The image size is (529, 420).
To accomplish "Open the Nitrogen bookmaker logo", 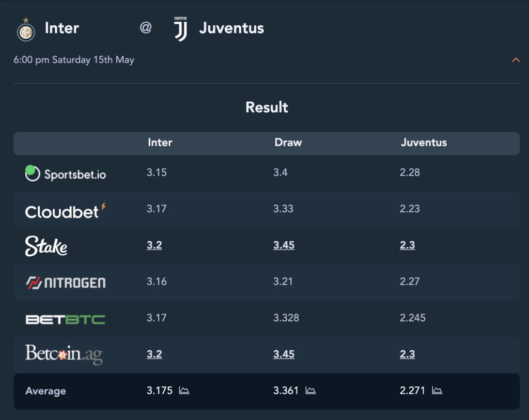I will point(66,283).
